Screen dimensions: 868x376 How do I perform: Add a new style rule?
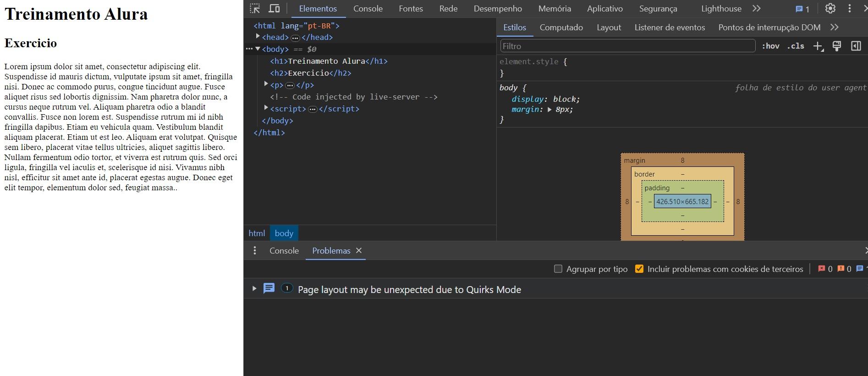click(819, 46)
